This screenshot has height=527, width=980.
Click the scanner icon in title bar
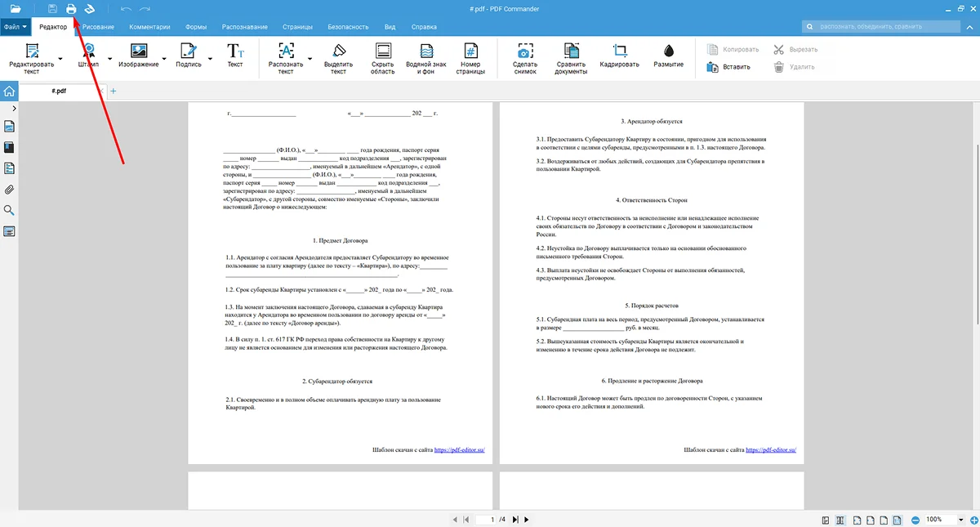[x=90, y=9]
